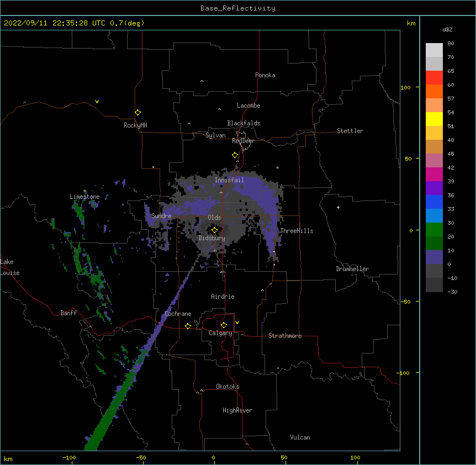Pick the bright green swatch in dBZ legend
Viewport: 476px width, 465px height.
[434, 230]
